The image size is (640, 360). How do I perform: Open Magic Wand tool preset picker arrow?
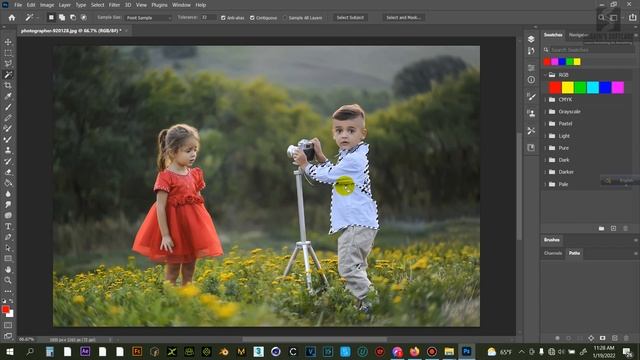[37, 18]
